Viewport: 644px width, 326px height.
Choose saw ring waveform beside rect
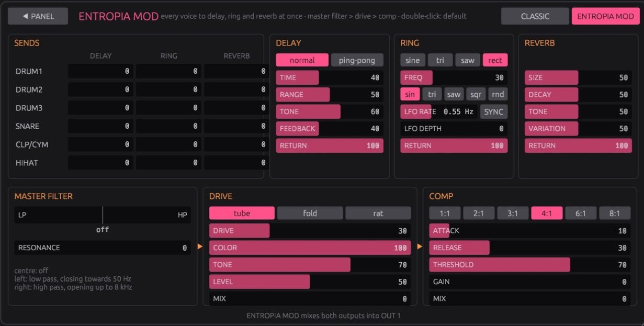click(468, 60)
